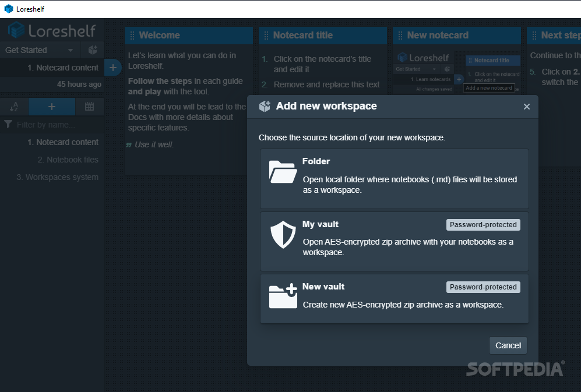Image resolution: width=581 pixels, height=392 pixels.
Task: Click the Password-protected badge on New vault
Action: coord(483,287)
